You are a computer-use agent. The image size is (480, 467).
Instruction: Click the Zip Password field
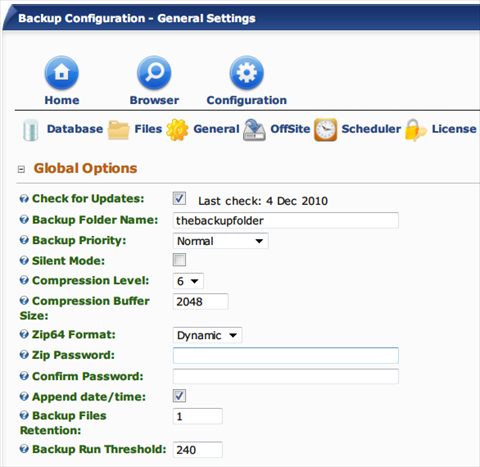coord(286,356)
